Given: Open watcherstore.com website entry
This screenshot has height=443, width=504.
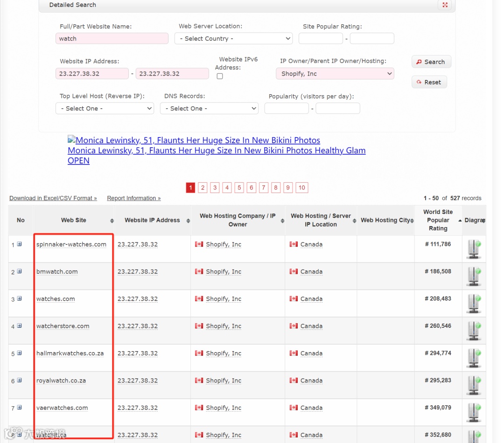Looking at the screenshot, I should click(63, 326).
